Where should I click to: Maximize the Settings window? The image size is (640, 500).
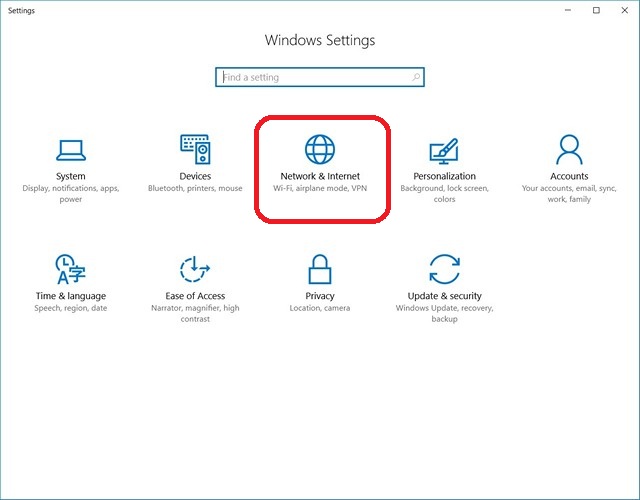tap(596, 10)
